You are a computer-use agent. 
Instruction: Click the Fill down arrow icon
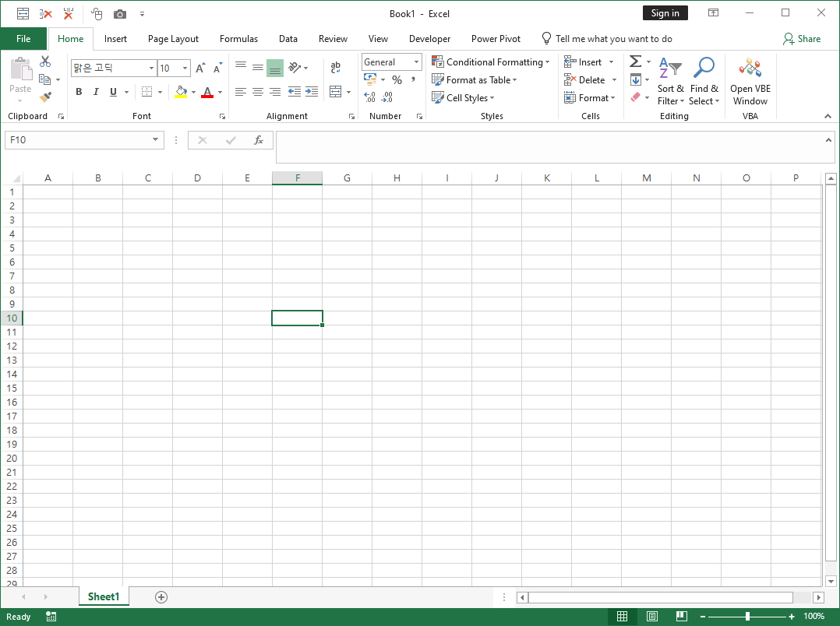click(635, 79)
